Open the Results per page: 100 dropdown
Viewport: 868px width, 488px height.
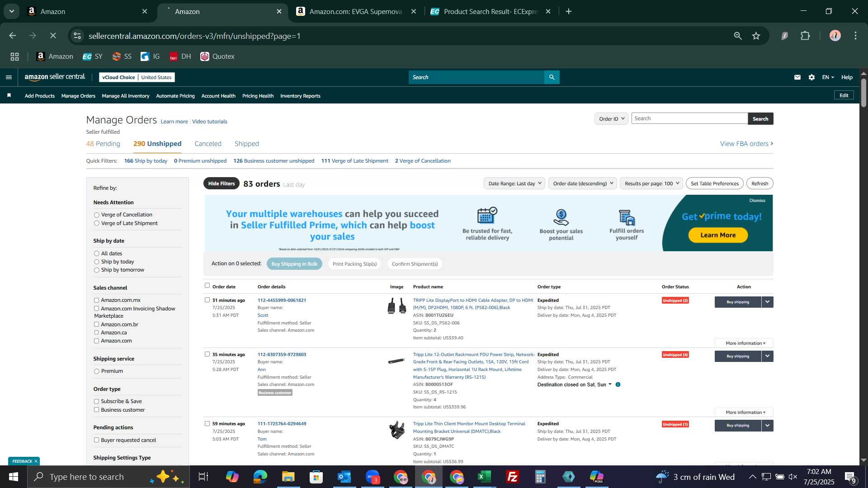[x=651, y=183]
